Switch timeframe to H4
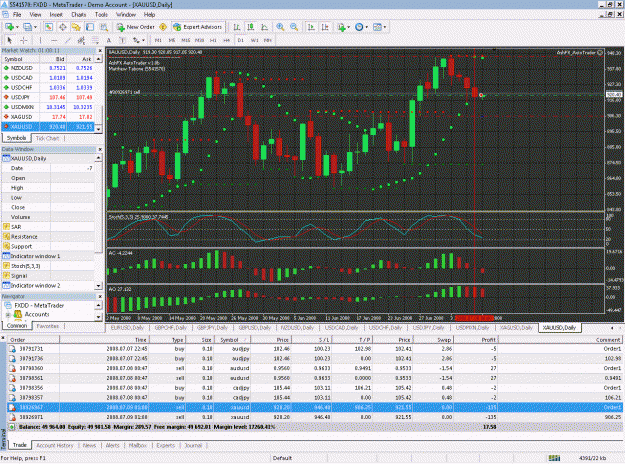The image size is (625, 464). (x=226, y=40)
